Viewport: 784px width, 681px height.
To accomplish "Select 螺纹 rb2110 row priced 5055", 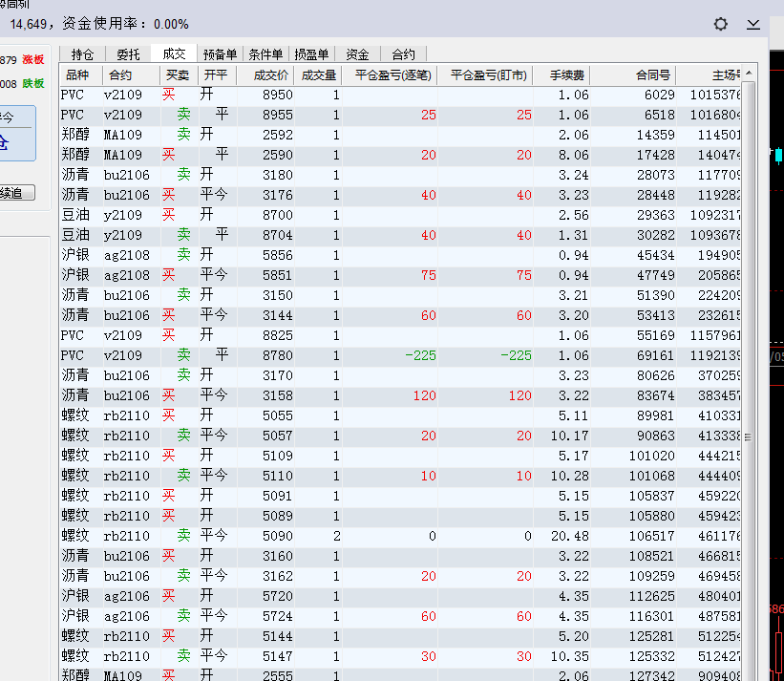I will tap(400, 415).
